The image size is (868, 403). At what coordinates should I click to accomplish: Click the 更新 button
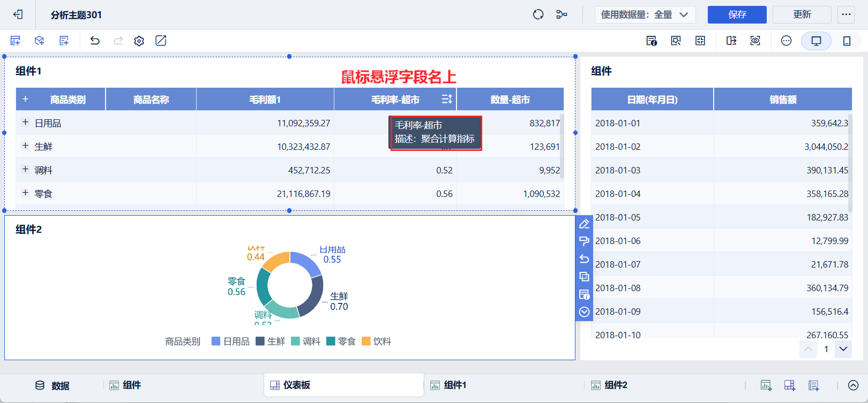tap(802, 14)
